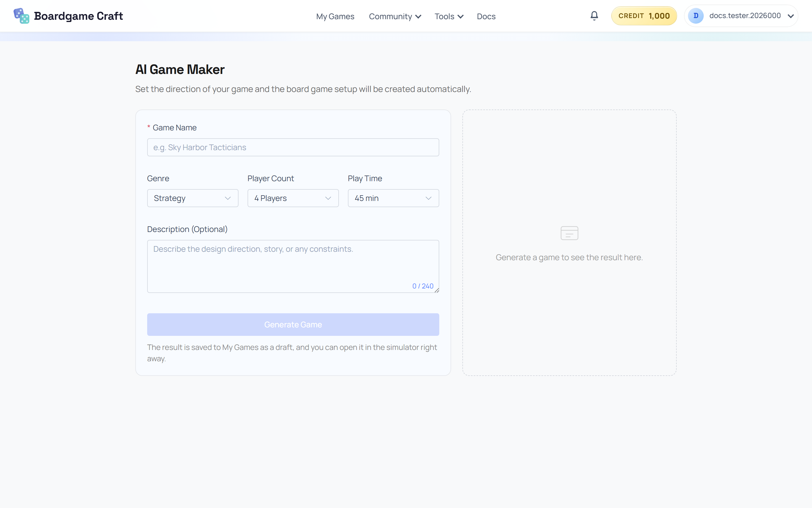The image size is (812, 508).
Task: Go to My Games
Action: click(x=335, y=16)
